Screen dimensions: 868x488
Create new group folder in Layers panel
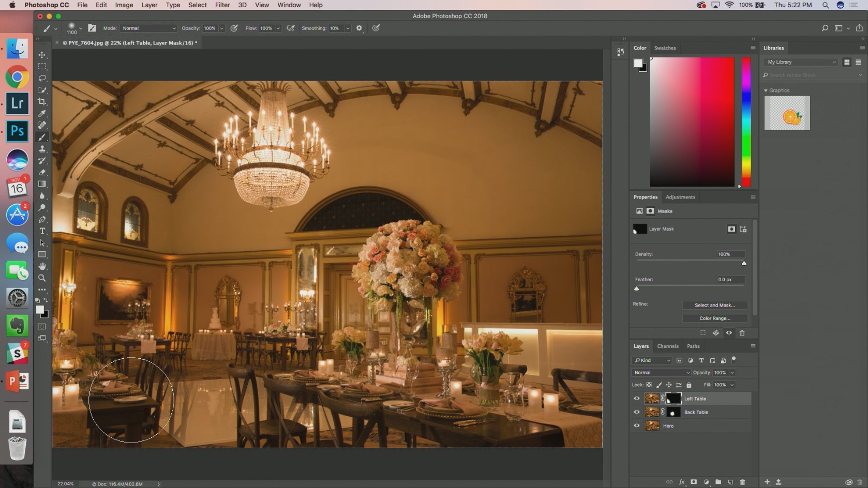[718, 482]
